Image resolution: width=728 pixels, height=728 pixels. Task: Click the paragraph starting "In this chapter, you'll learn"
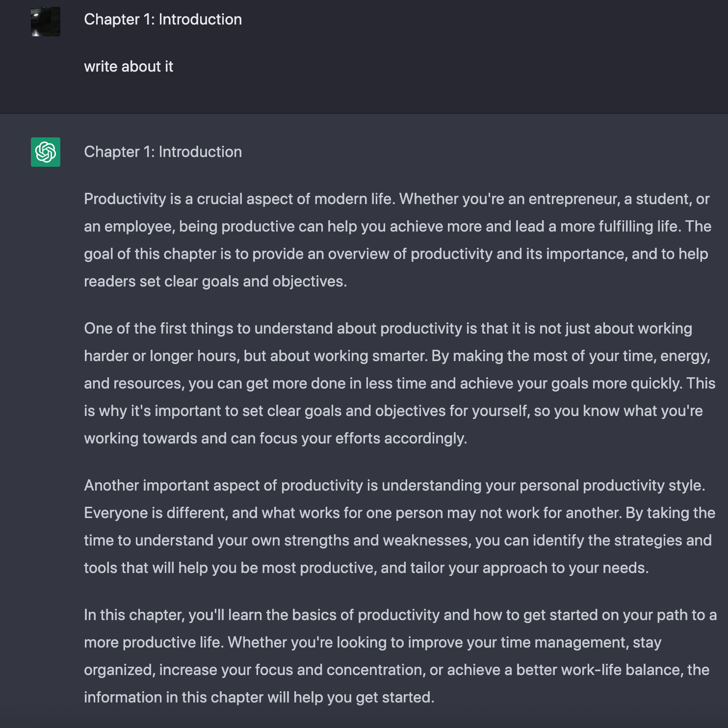(x=400, y=656)
